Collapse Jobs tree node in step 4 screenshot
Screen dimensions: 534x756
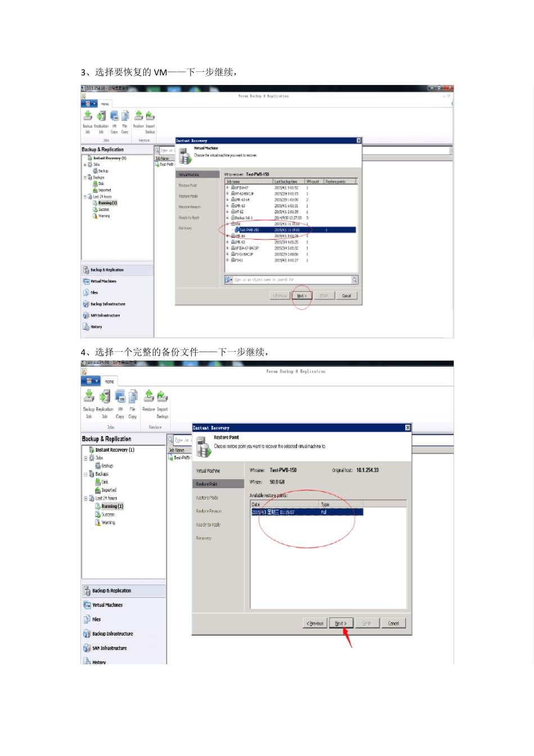pos(86,458)
